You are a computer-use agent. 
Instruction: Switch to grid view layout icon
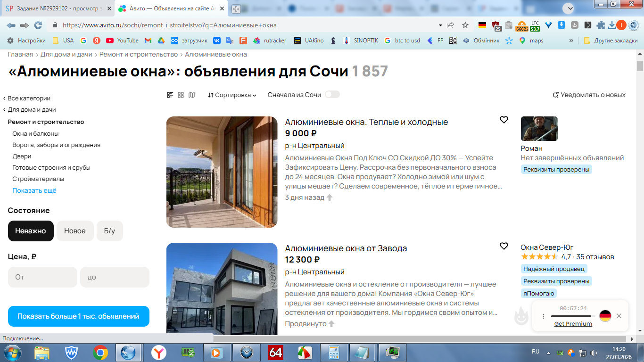point(181,95)
